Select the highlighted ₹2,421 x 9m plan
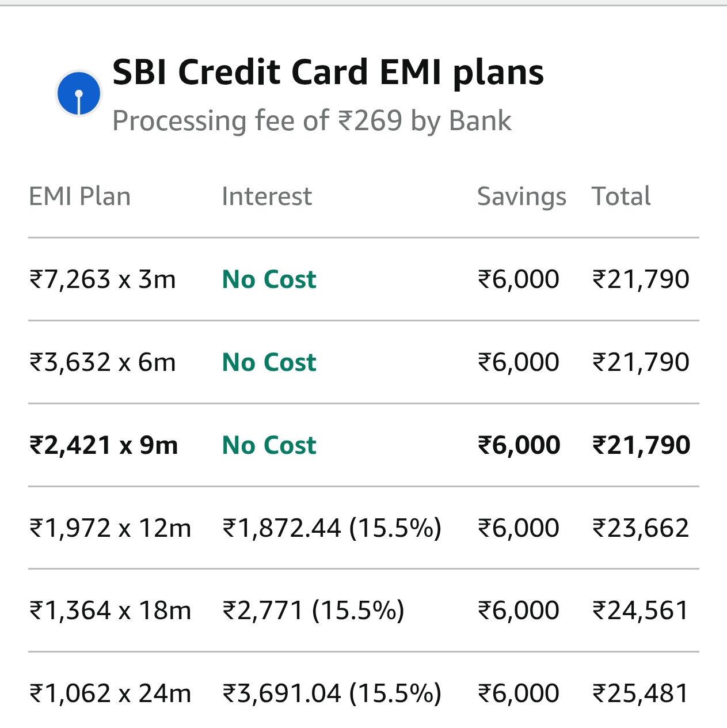727x728 pixels. [104, 445]
